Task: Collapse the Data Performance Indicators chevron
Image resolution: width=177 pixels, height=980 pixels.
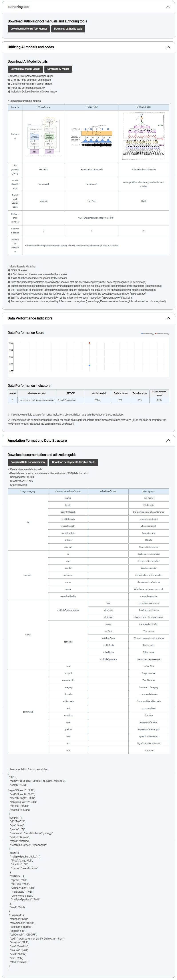Action: pos(168,318)
